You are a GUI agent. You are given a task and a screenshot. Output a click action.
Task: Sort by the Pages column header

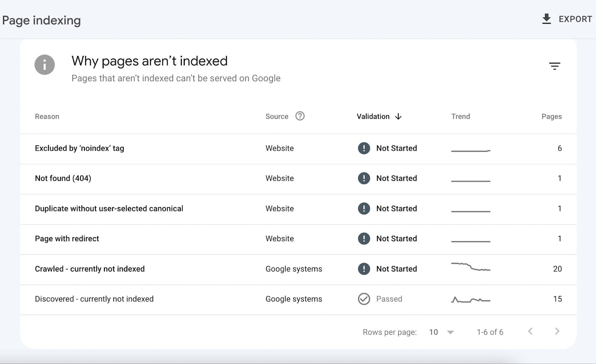point(552,116)
